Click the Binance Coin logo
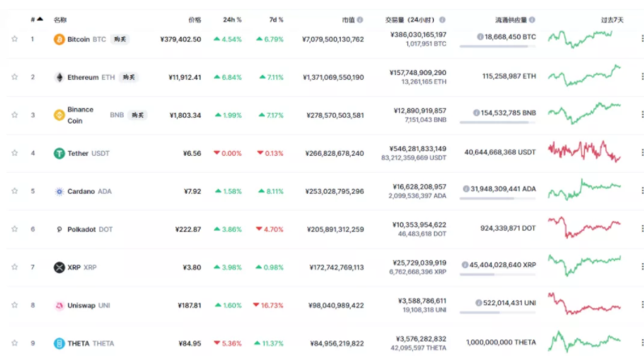644x356 pixels. pyautogui.click(x=59, y=115)
